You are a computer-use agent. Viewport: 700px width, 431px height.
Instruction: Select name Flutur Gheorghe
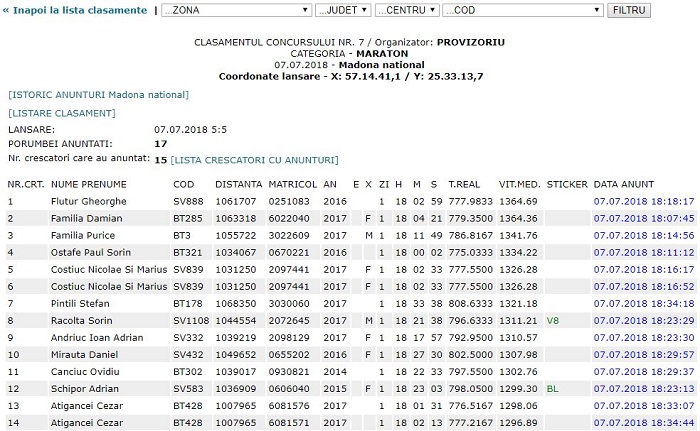pos(88,201)
